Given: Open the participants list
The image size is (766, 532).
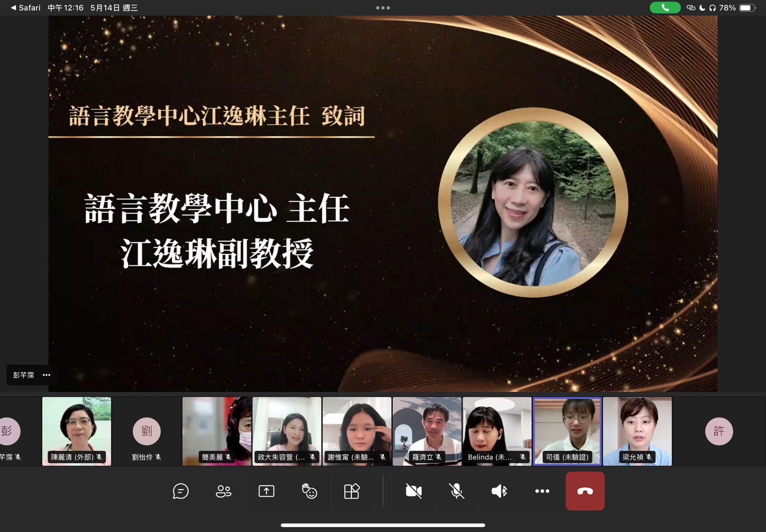Looking at the screenshot, I should (223, 491).
